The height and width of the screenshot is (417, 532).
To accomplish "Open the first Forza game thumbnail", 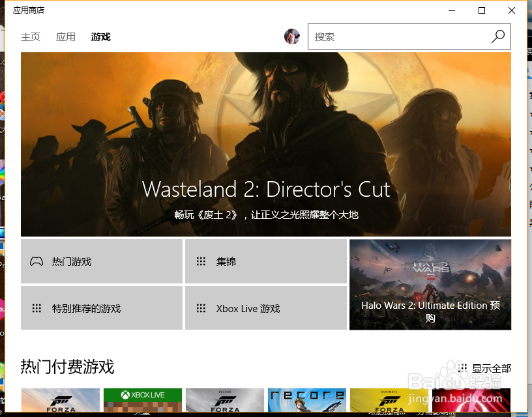I will pyautogui.click(x=61, y=400).
